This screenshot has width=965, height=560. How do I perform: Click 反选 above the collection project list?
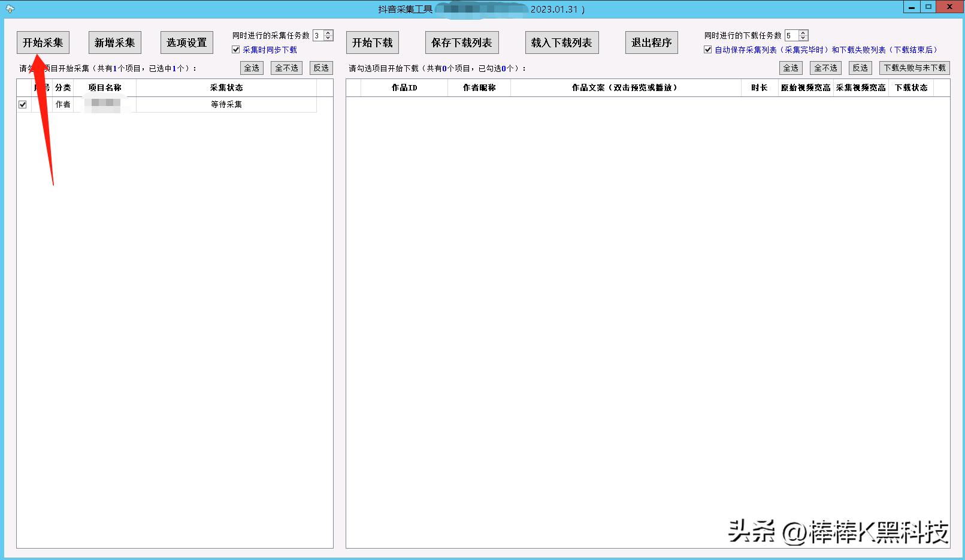pyautogui.click(x=320, y=68)
